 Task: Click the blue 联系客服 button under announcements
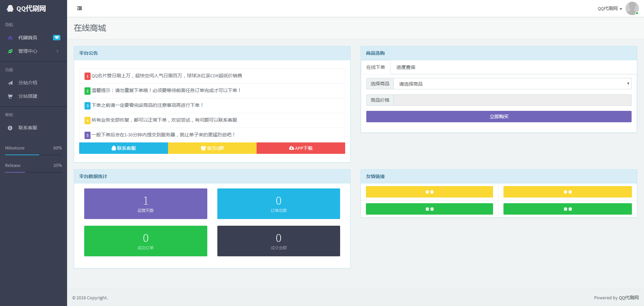click(123, 148)
